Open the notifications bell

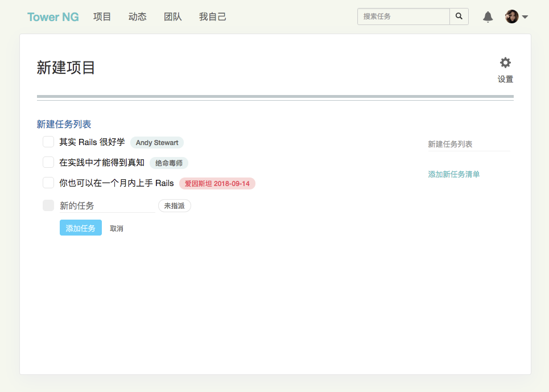[488, 17]
